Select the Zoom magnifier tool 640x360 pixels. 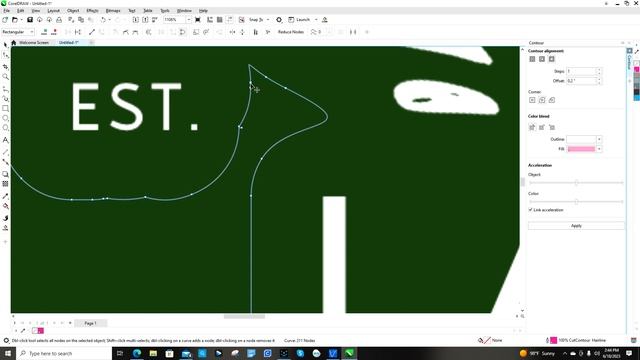click(5, 77)
